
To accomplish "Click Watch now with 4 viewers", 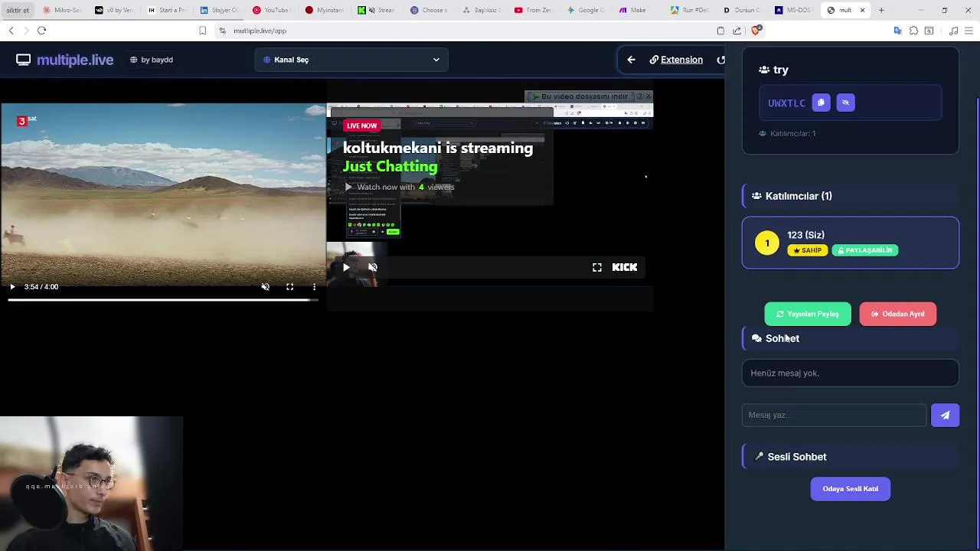I will [399, 187].
